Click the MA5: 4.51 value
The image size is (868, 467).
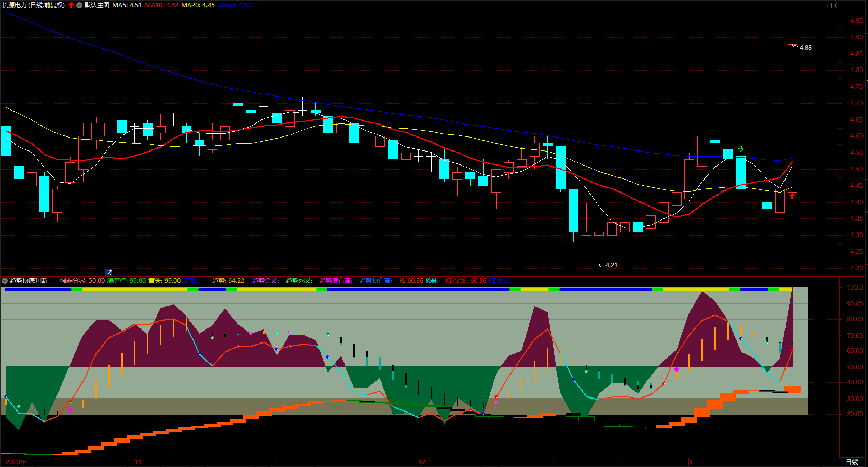click(x=127, y=5)
